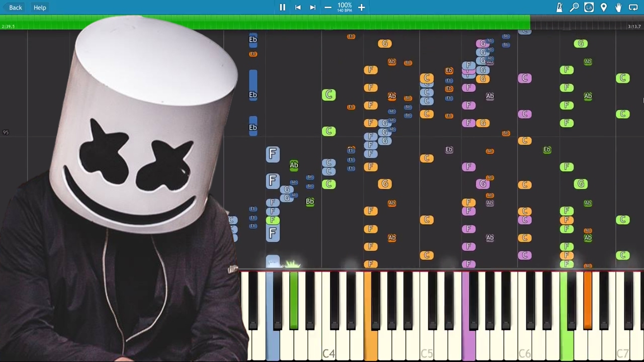The width and height of the screenshot is (644, 362).
Task: Click the large green Bb falling note
Action: tap(310, 201)
